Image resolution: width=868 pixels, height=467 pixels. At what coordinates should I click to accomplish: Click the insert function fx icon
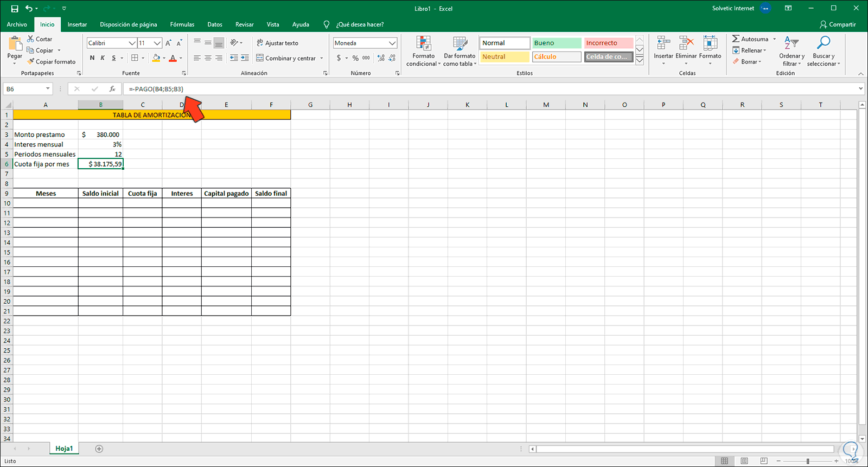(112, 89)
